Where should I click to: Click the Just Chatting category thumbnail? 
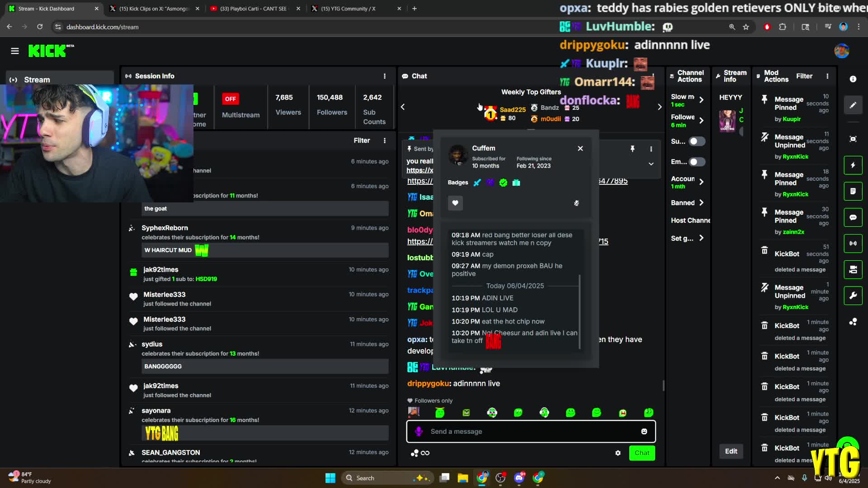pyautogui.click(x=727, y=121)
